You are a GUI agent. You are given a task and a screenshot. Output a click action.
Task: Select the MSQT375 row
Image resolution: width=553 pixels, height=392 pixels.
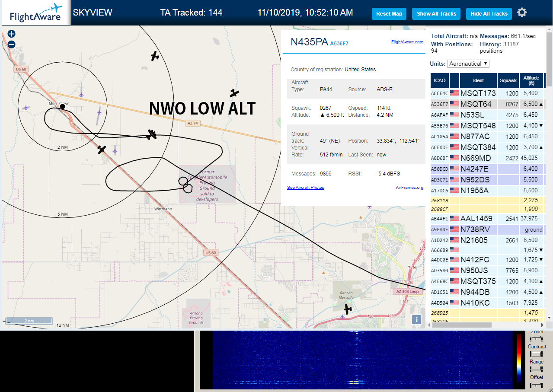488,281
